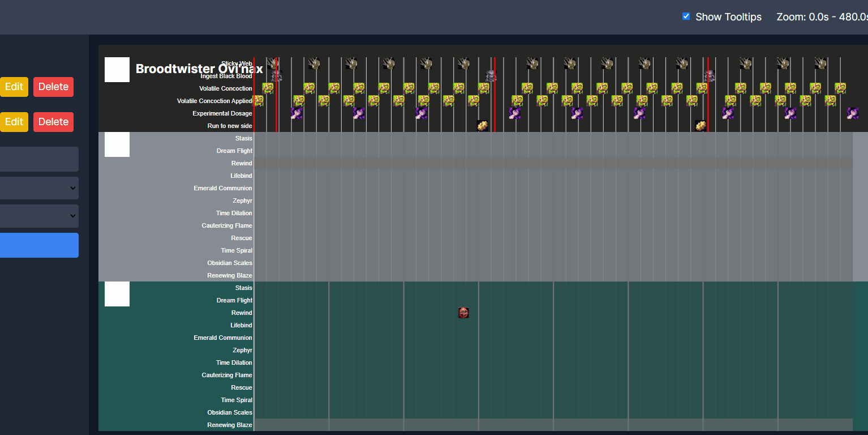Viewport: 868px width, 435px height.
Task: Click the Broodtwister Ovi'nax title
Action: [199, 69]
